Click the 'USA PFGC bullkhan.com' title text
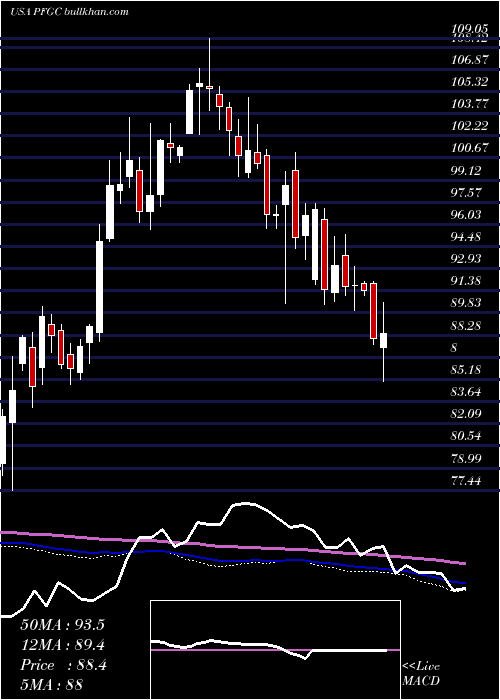This screenshot has width=500, height=700. coord(69,11)
